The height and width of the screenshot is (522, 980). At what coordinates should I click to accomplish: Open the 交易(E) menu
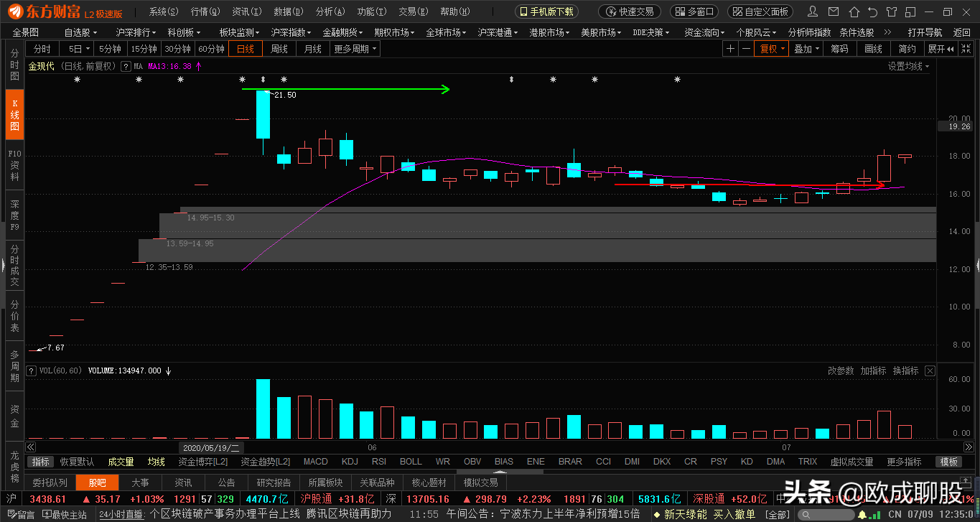413,11
